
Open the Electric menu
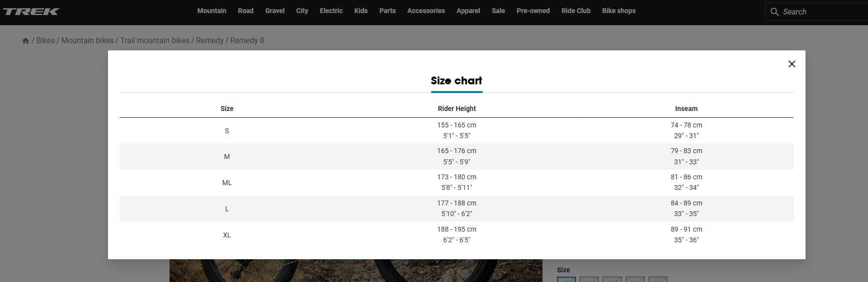[331, 11]
